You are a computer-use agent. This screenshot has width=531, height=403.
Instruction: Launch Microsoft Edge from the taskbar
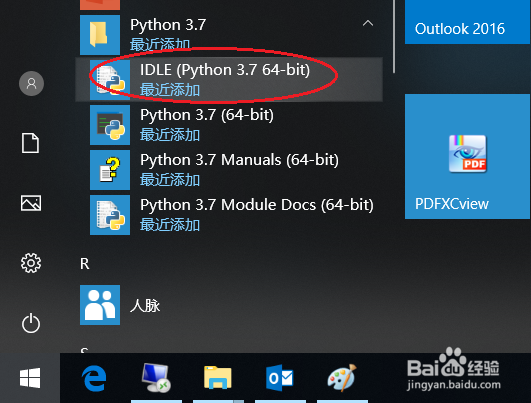[x=94, y=378]
